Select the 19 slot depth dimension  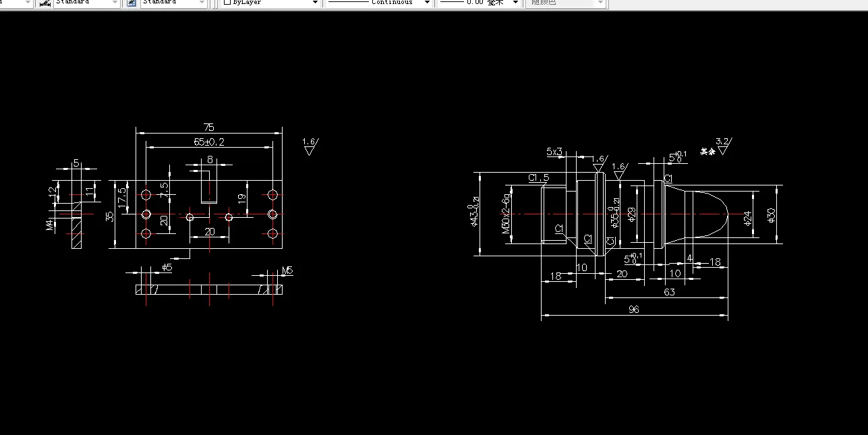click(242, 198)
